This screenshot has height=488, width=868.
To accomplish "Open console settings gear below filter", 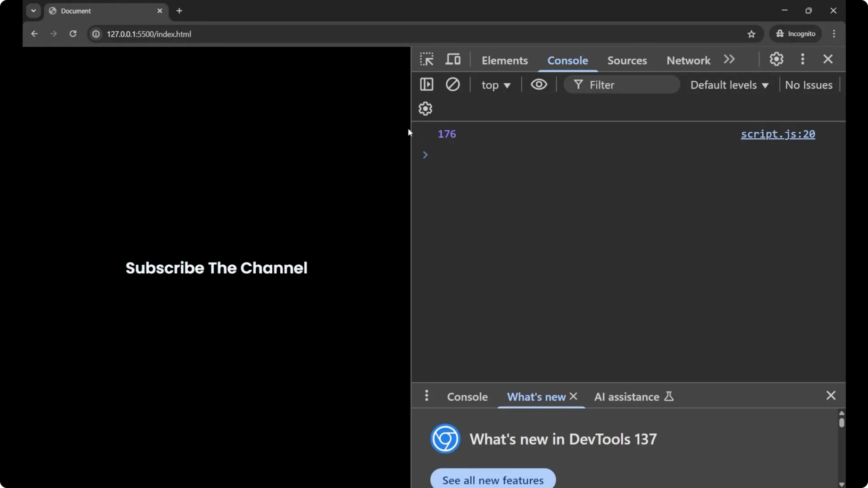I will point(425,108).
